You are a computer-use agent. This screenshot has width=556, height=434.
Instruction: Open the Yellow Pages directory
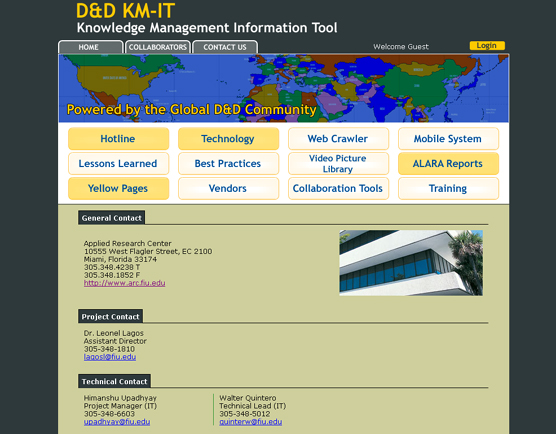[x=118, y=188]
